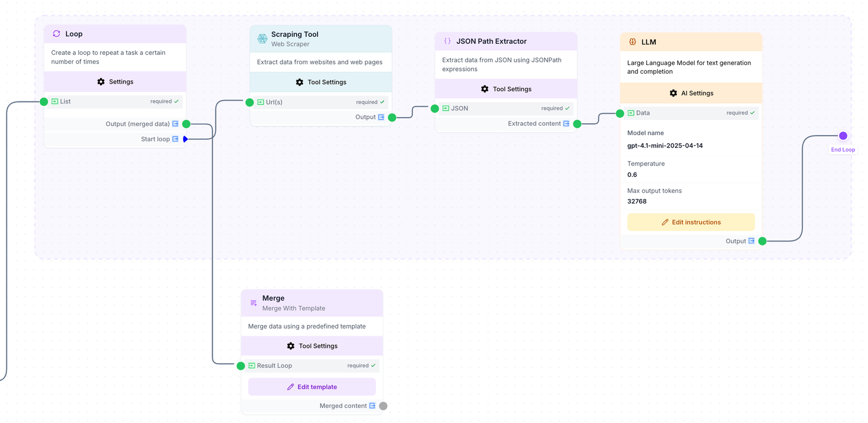Click Max output tokens value 32768
This screenshot has height=423, width=868.
pos(637,201)
